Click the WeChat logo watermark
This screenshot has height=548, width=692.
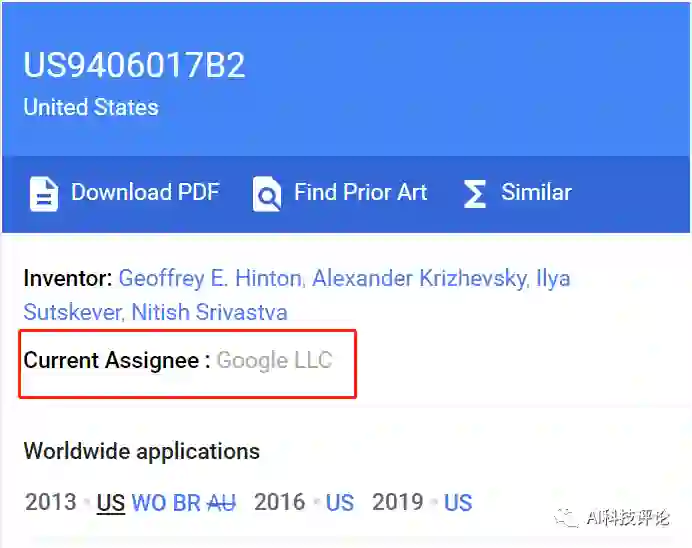[x=567, y=516]
